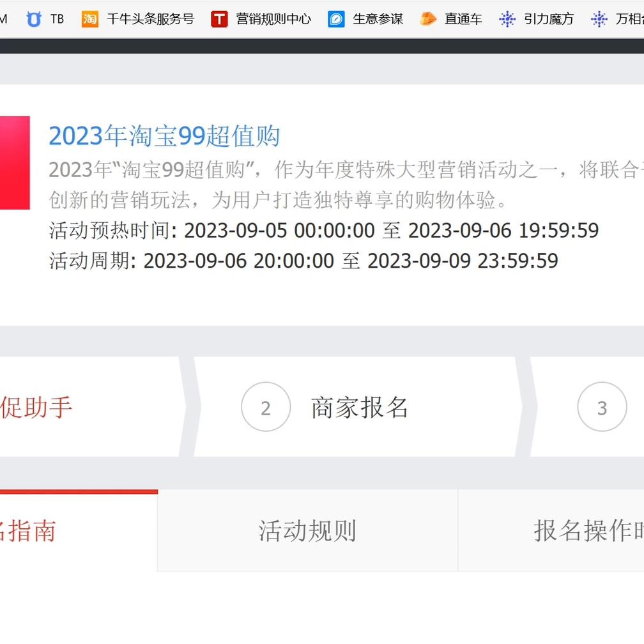Click the description line starting 创新的营销玩法

[x=278, y=200]
